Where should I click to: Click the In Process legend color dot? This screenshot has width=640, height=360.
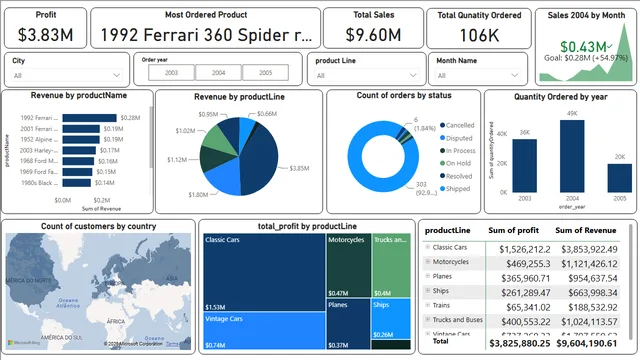(x=442, y=150)
